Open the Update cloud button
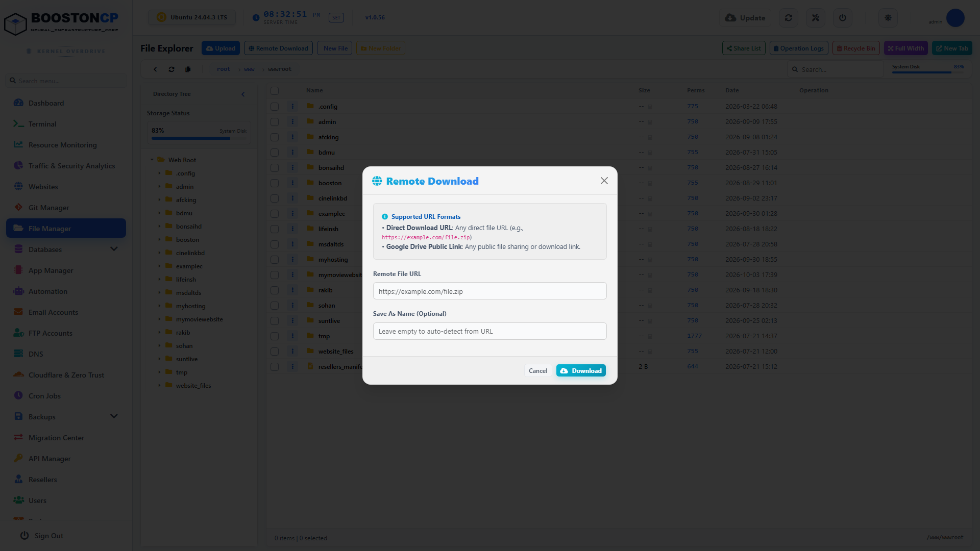The width and height of the screenshot is (980, 551). pyautogui.click(x=745, y=17)
